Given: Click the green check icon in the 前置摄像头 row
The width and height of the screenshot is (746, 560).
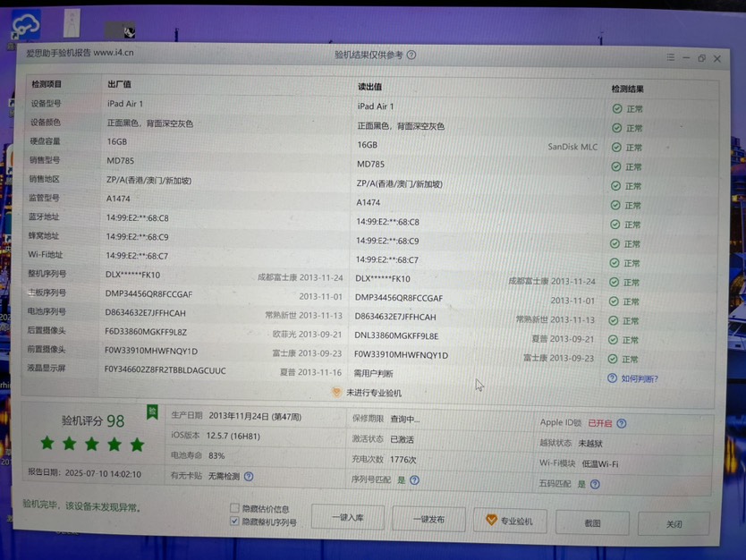Looking at the screenshot, I should pos(613,360).
